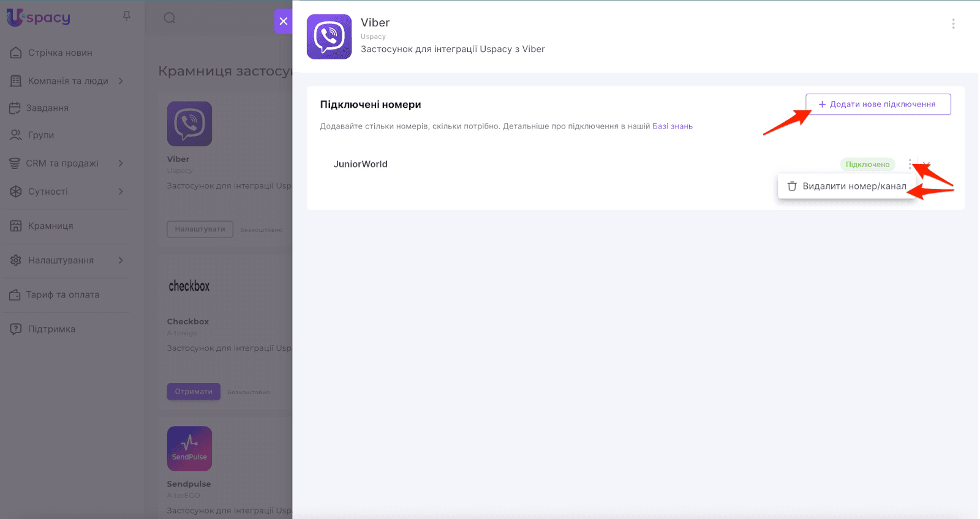This screenshot has height=519, width=980.
Task: Click the Сутності cube icon
Action: click(x=16, y=192)
